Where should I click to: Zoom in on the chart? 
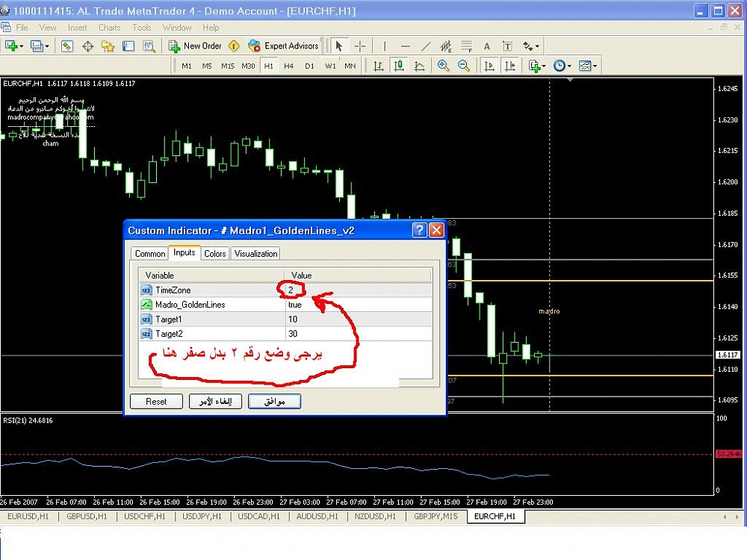point(444,66)
